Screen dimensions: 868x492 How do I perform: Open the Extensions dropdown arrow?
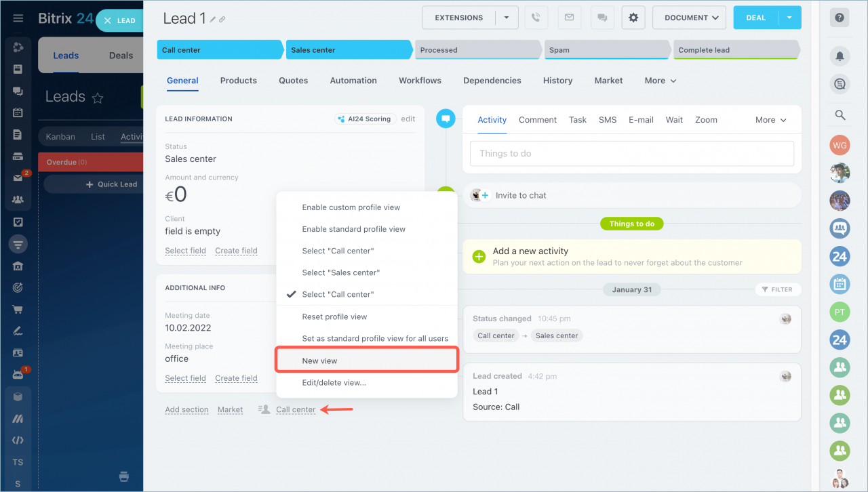click(507, 18)
